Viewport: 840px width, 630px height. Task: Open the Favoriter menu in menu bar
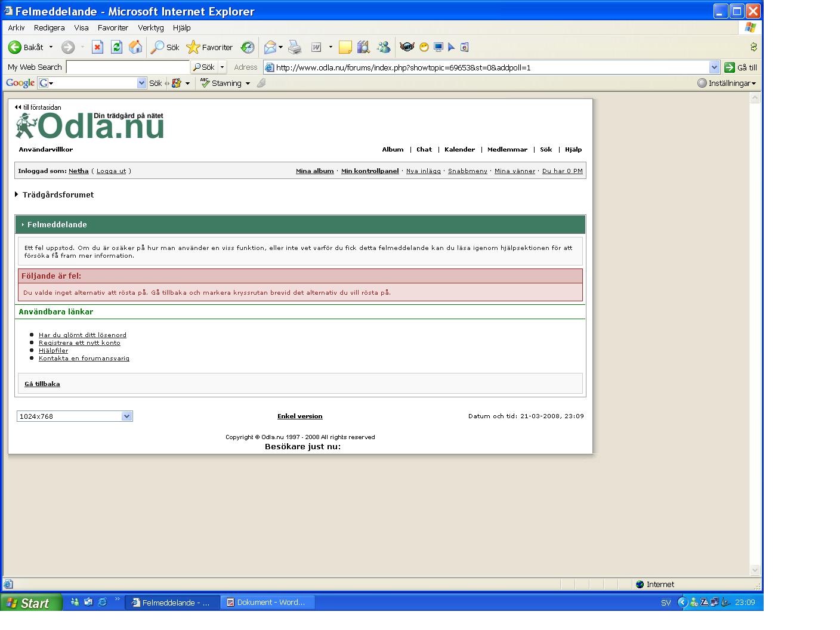113,28
